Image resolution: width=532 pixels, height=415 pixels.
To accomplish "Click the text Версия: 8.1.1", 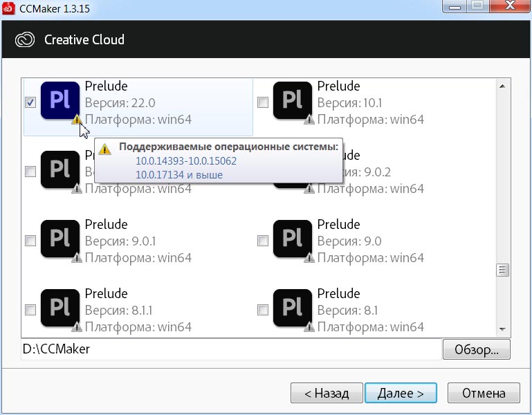I will pyautogui.click(x=118, y=311).
